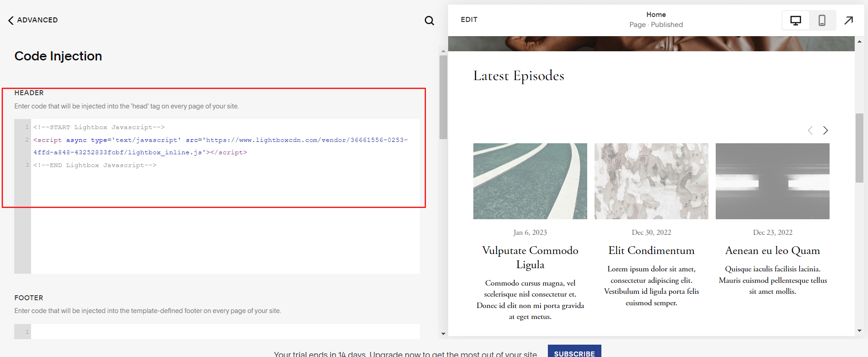Click the HEADER section label

[x=29, y=93]
